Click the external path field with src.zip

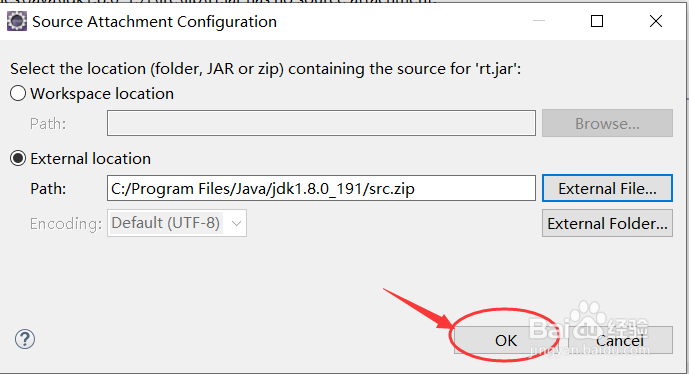321,188
